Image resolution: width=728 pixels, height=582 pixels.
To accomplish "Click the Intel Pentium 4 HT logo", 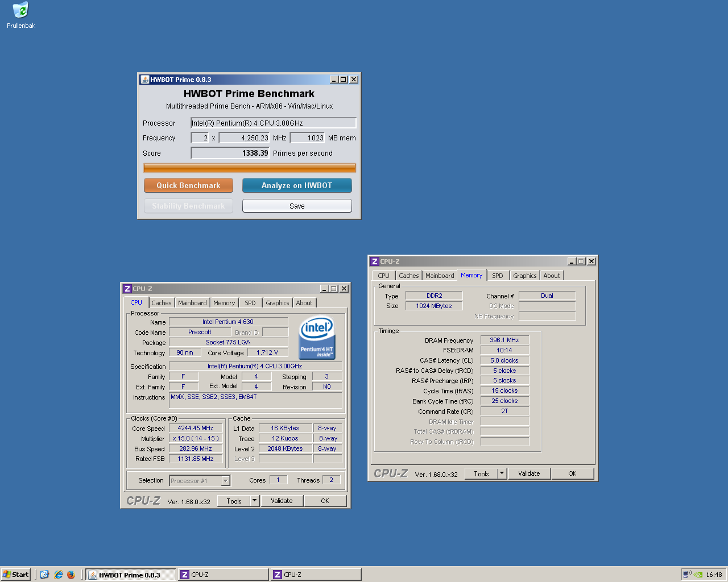I will click(x=317, y=338).
